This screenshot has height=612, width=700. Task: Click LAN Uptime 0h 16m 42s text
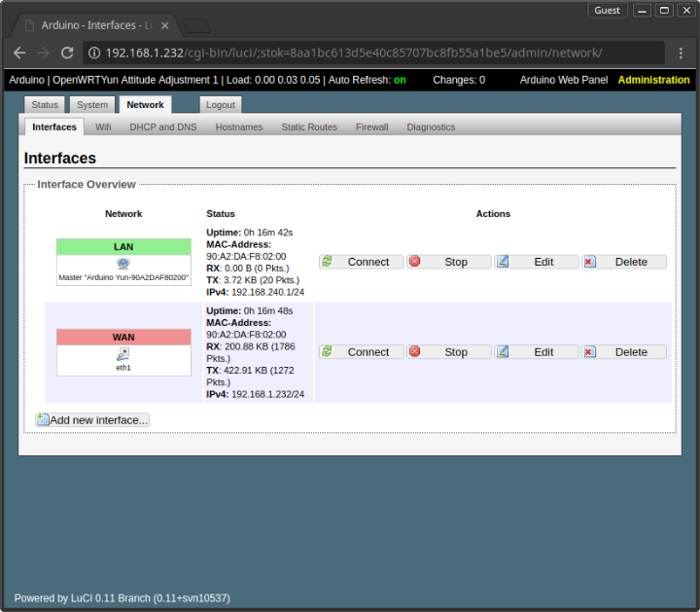click(x=250, y=233)
